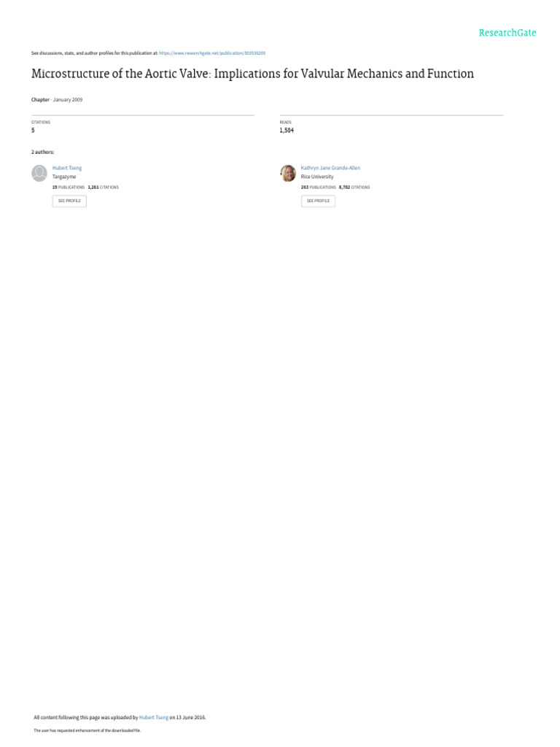The width and height of the screenshot is (560, 747).
Task: Open the researchgate.net publication URL link
Action: pos(212,53)
